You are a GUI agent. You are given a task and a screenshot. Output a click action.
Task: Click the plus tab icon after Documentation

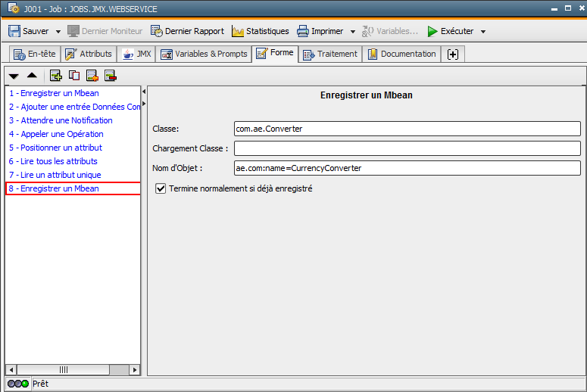453,54
